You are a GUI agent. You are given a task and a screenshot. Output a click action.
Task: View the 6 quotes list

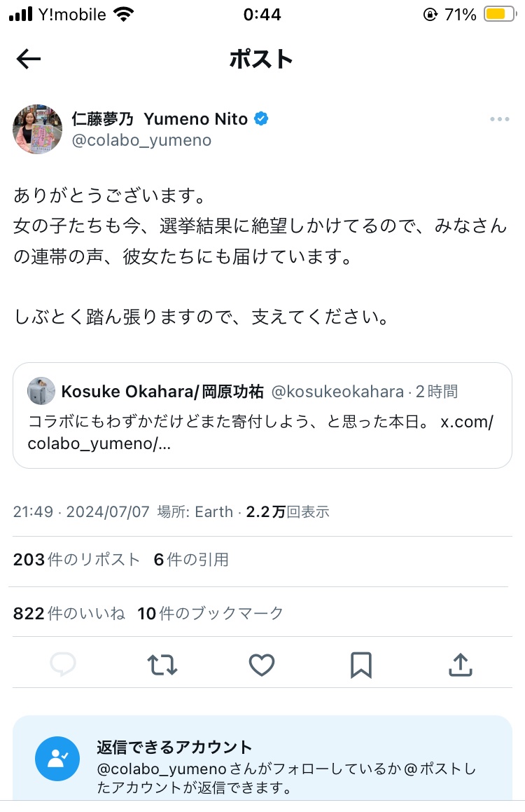click(x=191, y=559)
